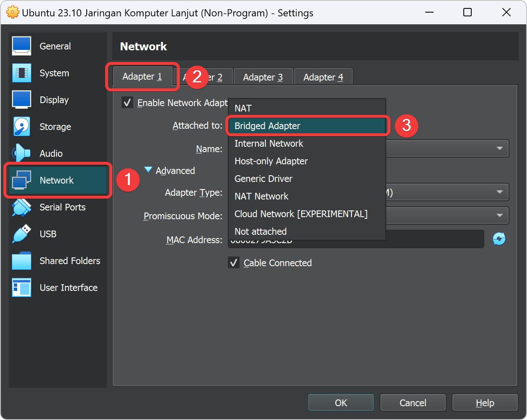The width and height of the screenshot is (527, 420).
Task: Select Generic Driver option
Action: coord(307,179)
